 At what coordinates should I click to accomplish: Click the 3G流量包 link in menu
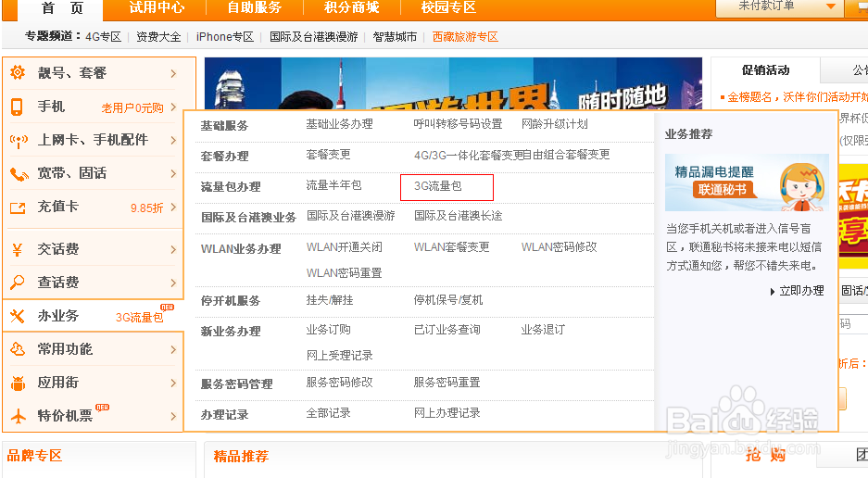point(438,186)
